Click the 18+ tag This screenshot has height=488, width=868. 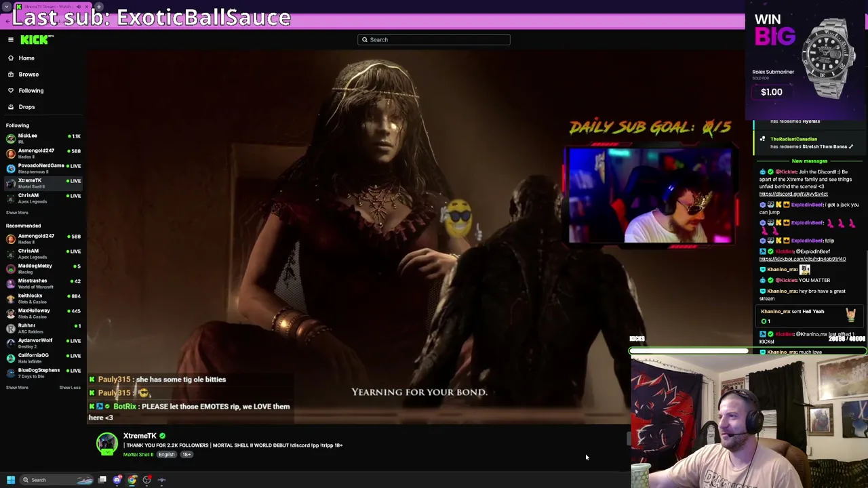pyautogui.click(x=186, y=455)
